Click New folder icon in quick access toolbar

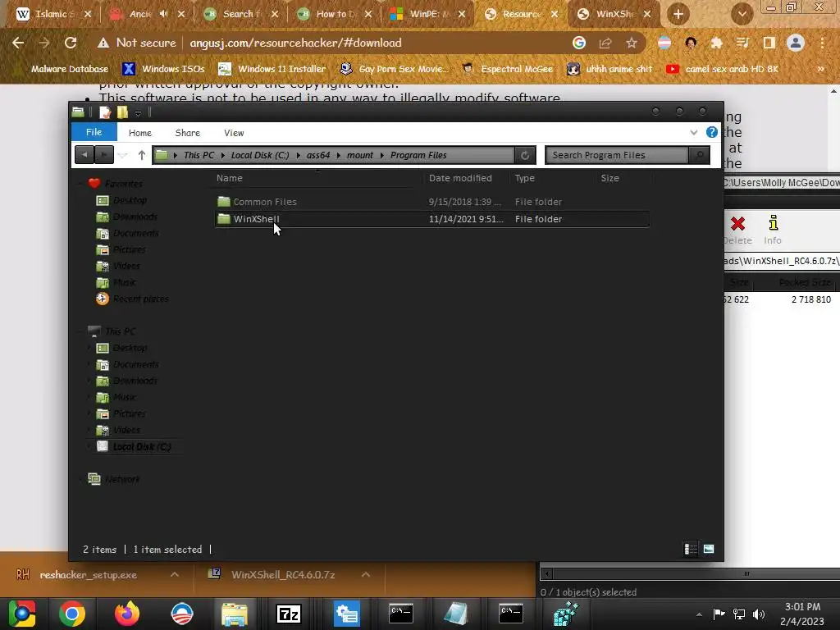point(123,112)
